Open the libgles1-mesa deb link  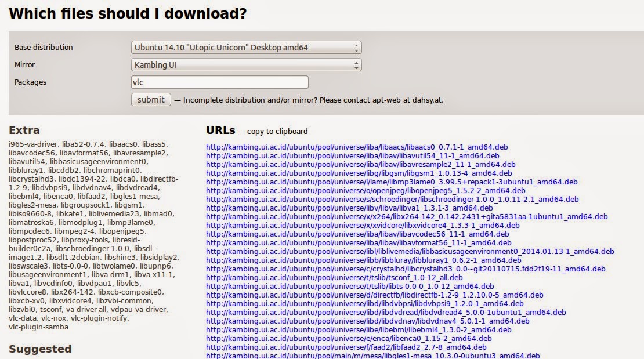373,356
